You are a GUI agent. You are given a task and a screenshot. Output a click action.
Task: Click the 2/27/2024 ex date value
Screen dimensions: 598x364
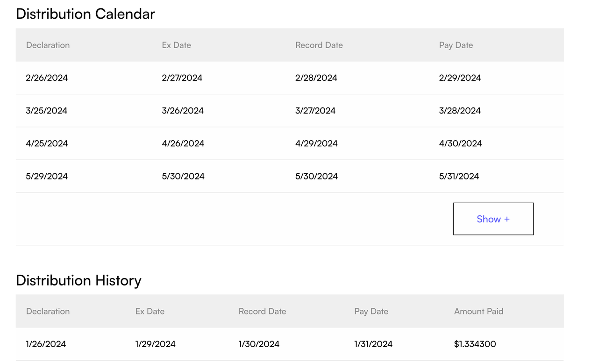(182, 78)
